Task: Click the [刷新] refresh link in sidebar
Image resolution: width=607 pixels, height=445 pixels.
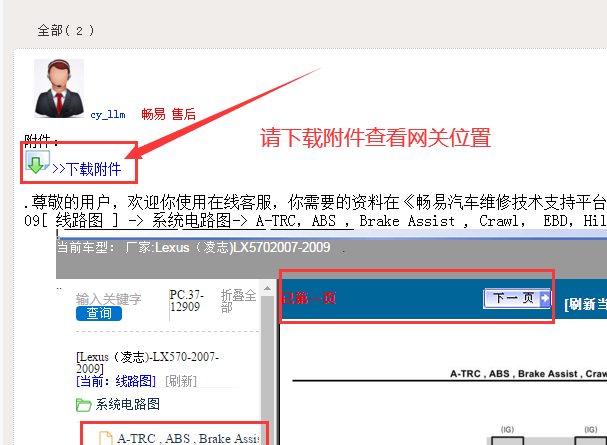Action: [x=181, y=381]
